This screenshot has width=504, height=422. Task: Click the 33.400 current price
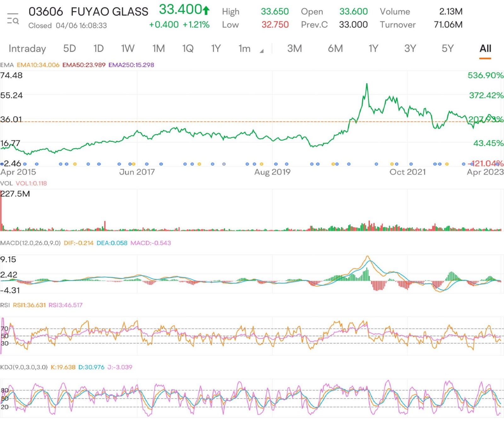click(180, 9)
